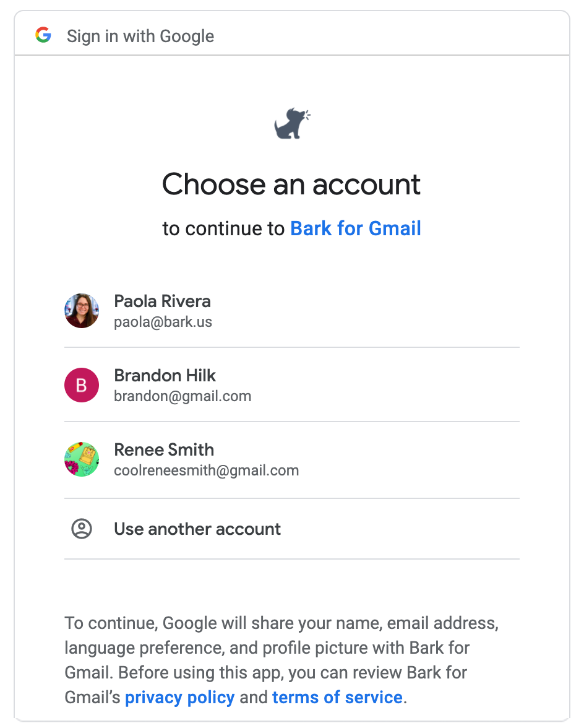Select Renee Smith's colorful avatar
The height and width of the screenshot is (728, 584).
point(82,459)
